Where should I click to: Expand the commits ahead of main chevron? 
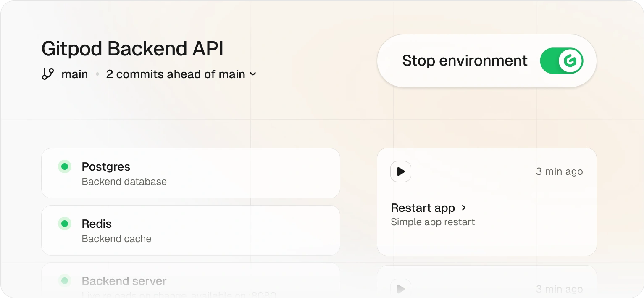tap(253, 74)
